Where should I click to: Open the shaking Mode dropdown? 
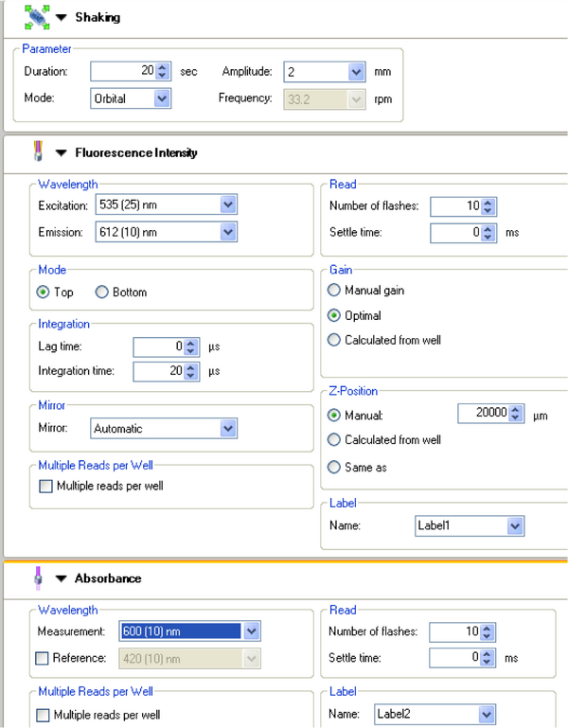(162, 98)
